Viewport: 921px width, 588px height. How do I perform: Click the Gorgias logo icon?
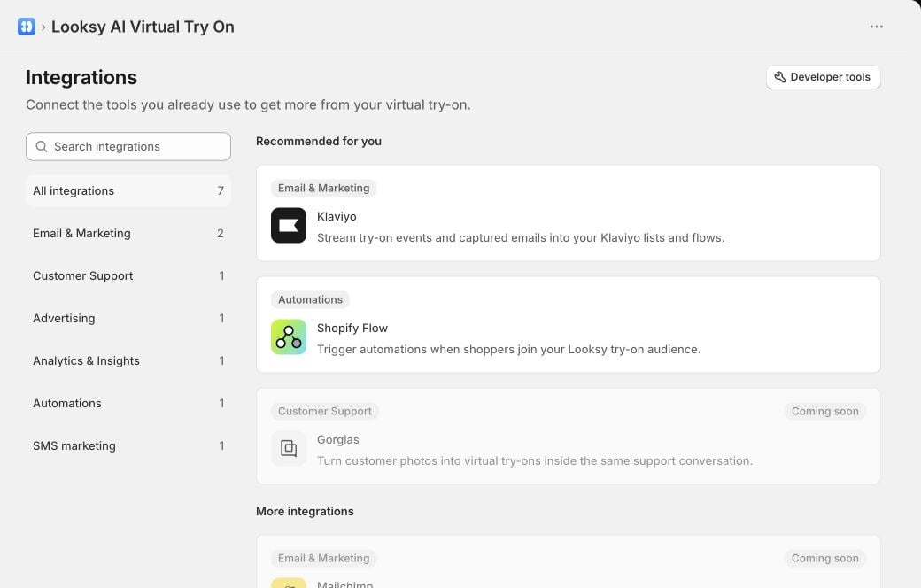point(289,448)
